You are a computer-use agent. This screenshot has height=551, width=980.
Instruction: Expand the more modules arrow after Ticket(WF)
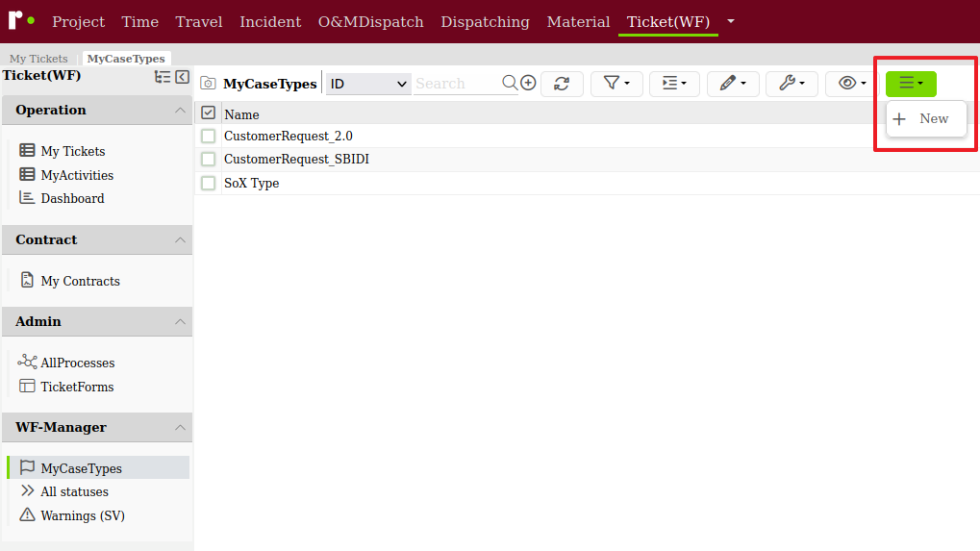click(731, 21)
